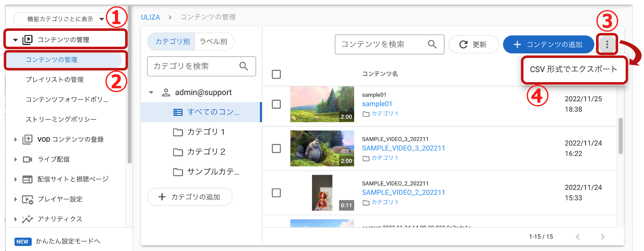
Task: Collapse the コンテンツの管理 sidebar section
Action: 16,39
